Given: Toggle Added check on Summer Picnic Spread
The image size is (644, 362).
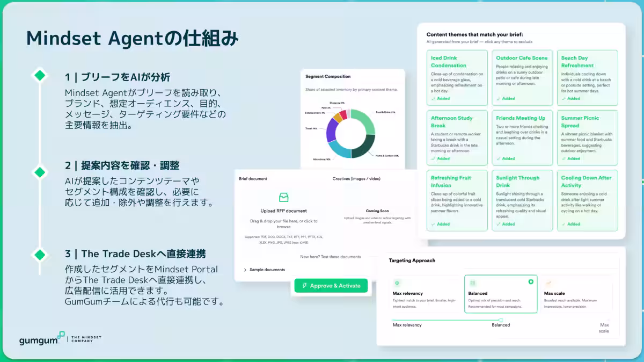Looking at the screenshot, I should 570,158.
